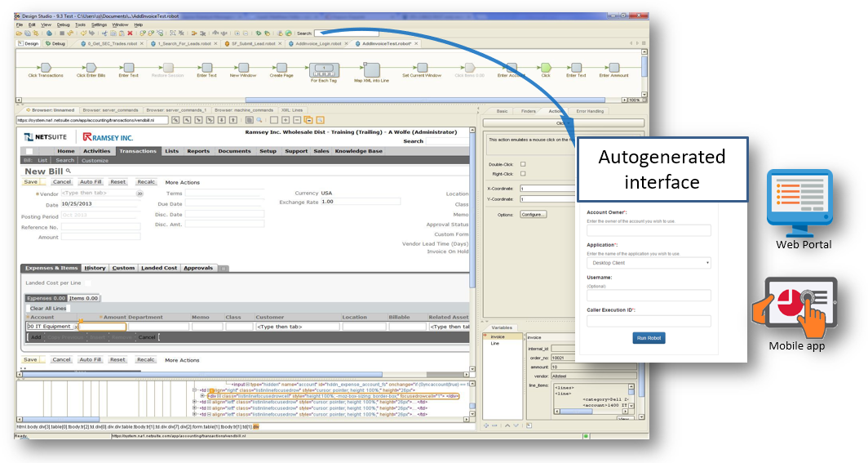The image size is (868, 463).
Task: Enable the Right-Click checkbox
Action: (x=523, y=174)
